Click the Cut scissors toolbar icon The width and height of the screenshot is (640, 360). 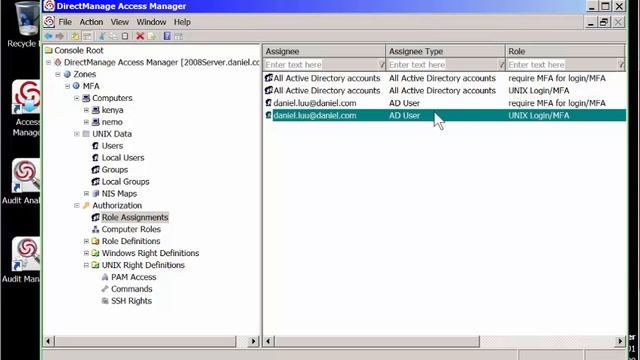[102, 36]
